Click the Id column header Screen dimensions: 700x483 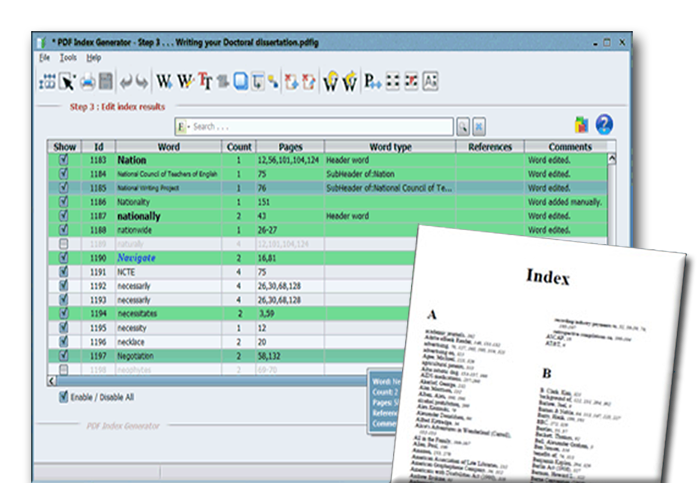click(x=99, y=147)
